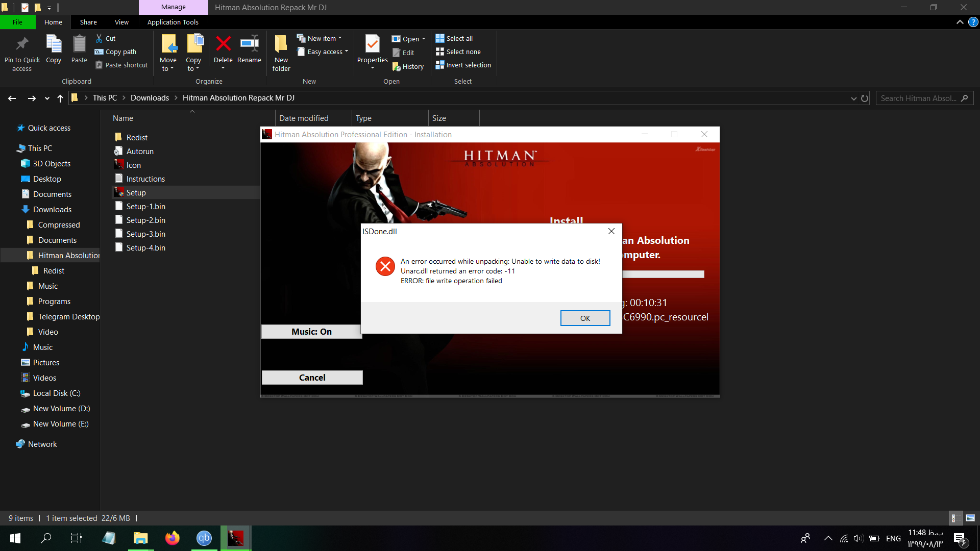Open address bar history dropdown arrow
980x551 pixels.
[x=853, y=98]
